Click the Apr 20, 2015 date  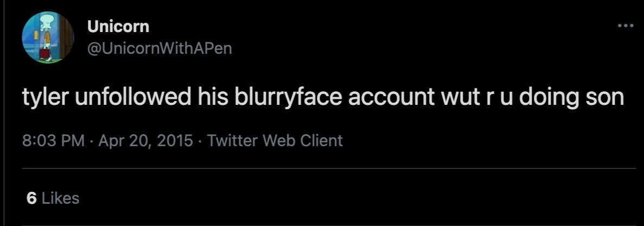(x=146, y=141)
